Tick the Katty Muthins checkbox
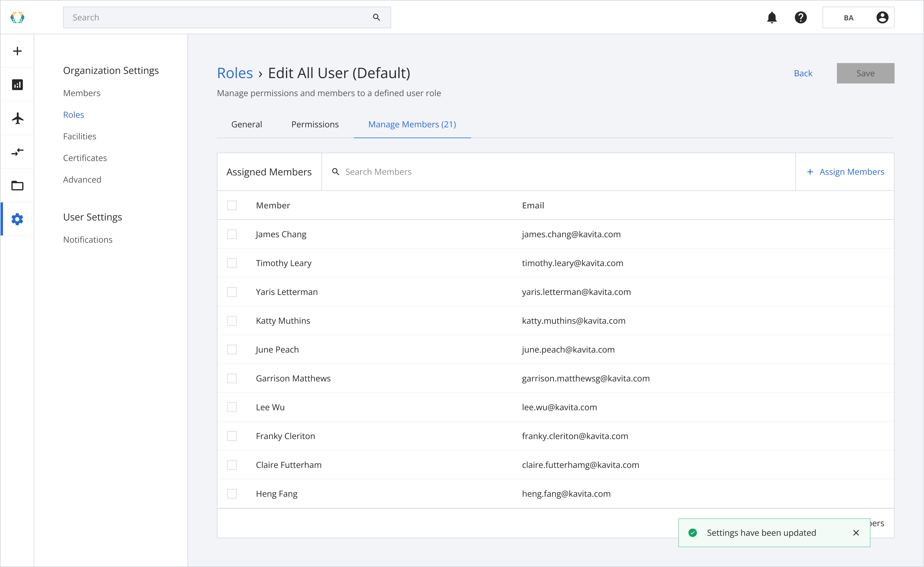 point(232,321)
